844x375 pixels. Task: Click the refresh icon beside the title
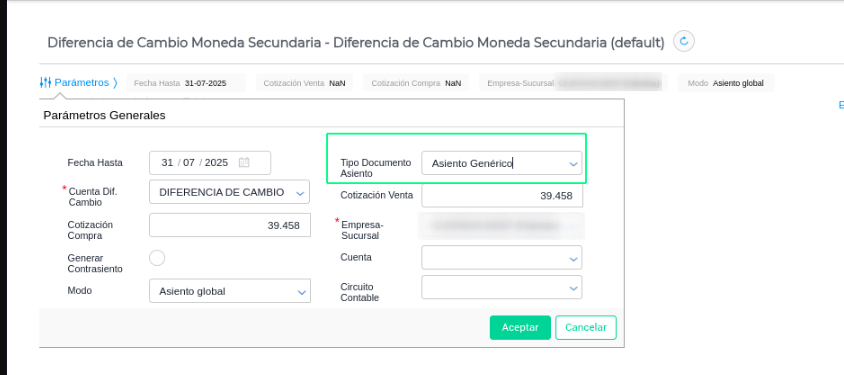click(x=684, y=41)
